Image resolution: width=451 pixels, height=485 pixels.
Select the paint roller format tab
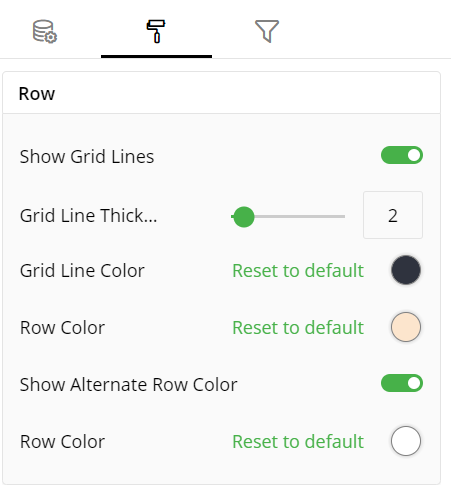tap(156, 31)
